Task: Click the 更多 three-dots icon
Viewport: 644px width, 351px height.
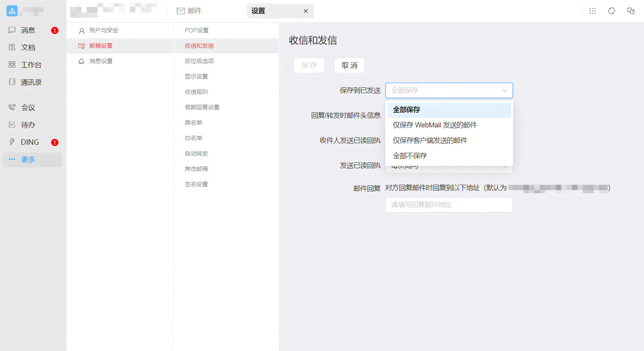Action: (x=12, y=159)
